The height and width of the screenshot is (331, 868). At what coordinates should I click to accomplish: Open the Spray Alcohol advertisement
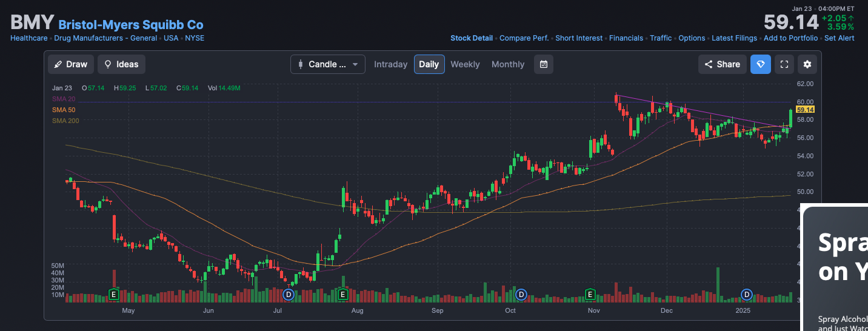click(x=835, y=268)
